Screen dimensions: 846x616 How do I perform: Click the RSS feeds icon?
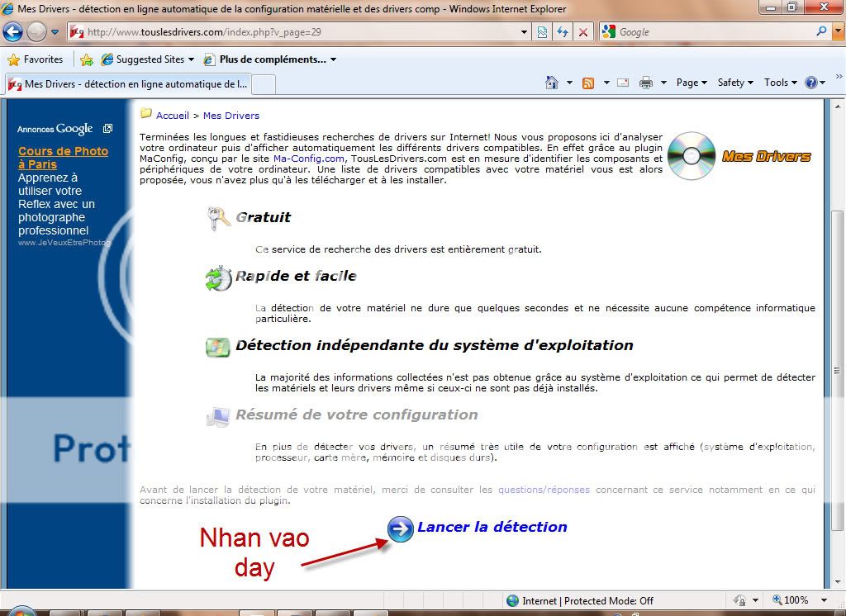[x=588, y=83]
